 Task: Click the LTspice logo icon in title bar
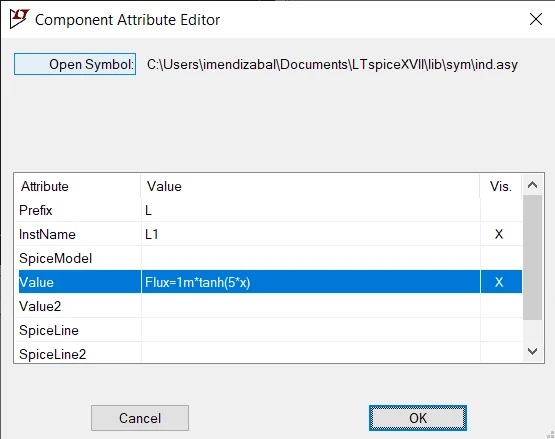(x=19, y=19)
